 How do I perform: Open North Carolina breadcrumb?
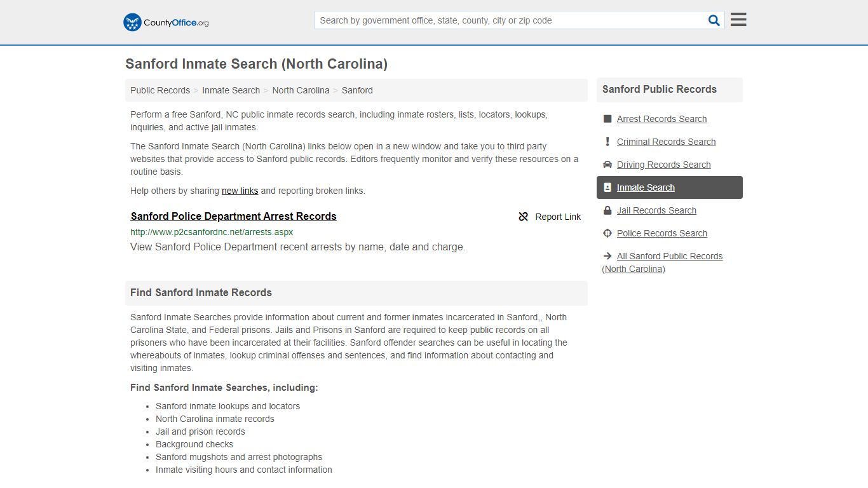(x=301, y=90)
